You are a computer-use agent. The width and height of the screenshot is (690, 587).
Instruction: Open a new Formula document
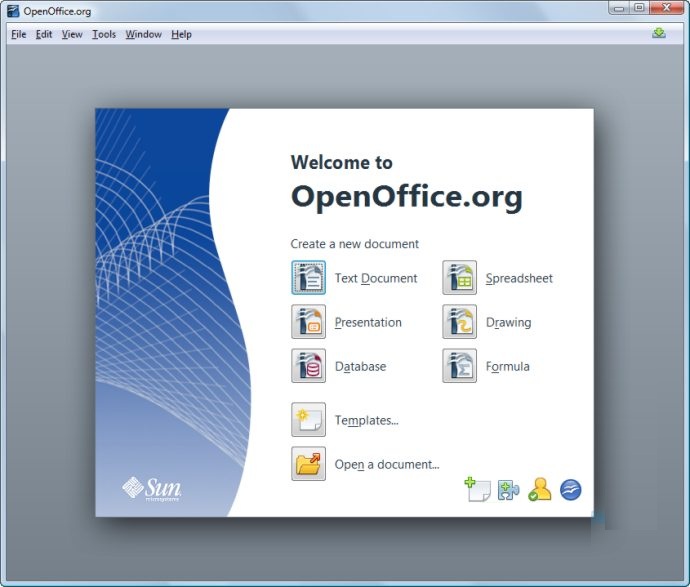pos(460,366)
